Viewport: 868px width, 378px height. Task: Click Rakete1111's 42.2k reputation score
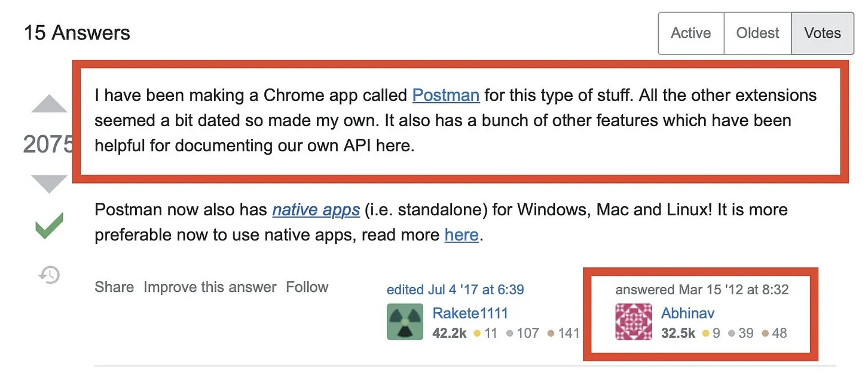450,333
